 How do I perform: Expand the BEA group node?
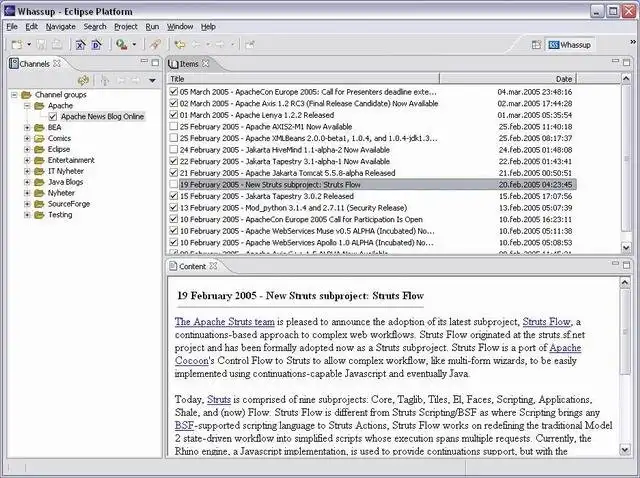27,127
